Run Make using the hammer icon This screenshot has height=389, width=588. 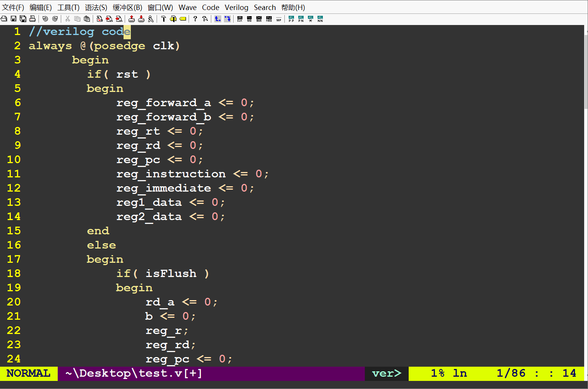click(164, 19)
